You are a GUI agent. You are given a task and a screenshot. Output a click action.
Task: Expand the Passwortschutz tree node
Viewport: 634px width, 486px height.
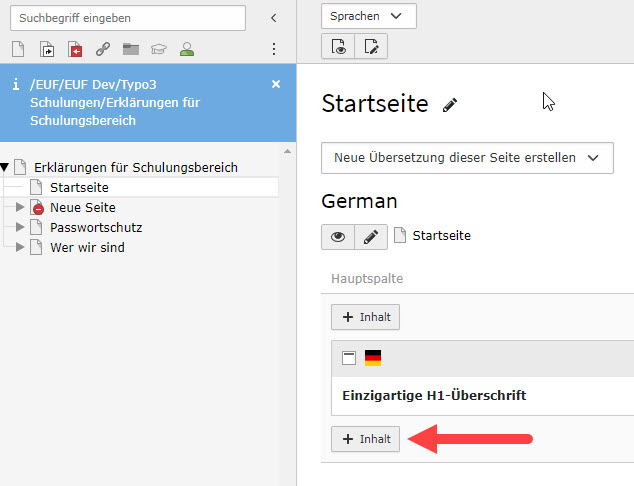click(21, 227)
